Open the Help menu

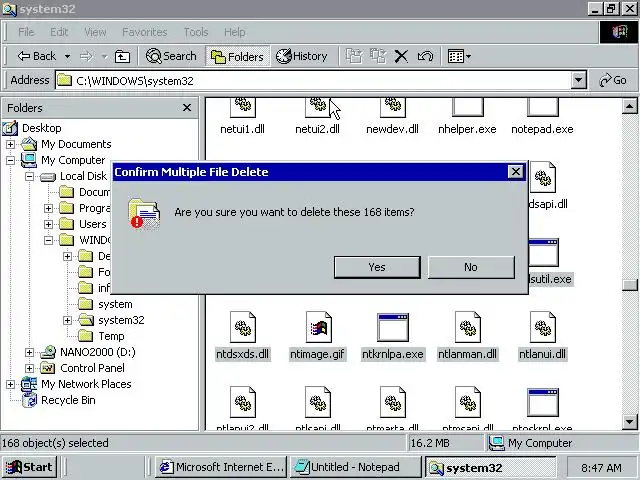click(x=235, y=32)
